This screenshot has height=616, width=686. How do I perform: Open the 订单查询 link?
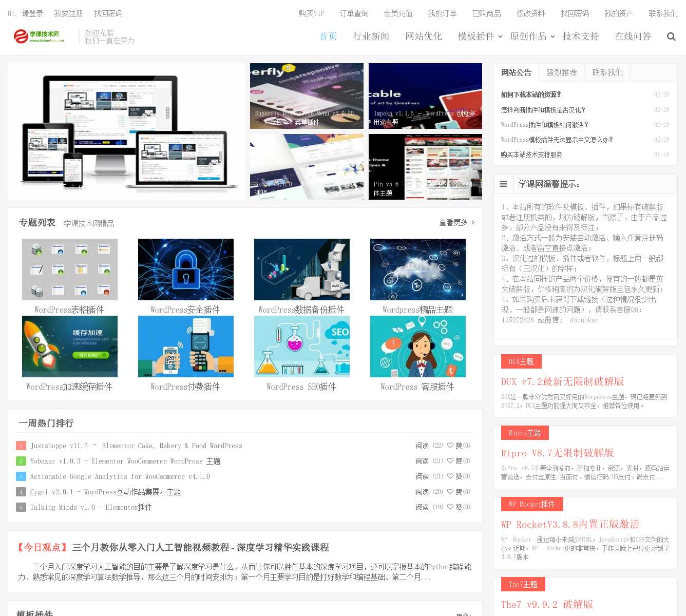point(354,13)
